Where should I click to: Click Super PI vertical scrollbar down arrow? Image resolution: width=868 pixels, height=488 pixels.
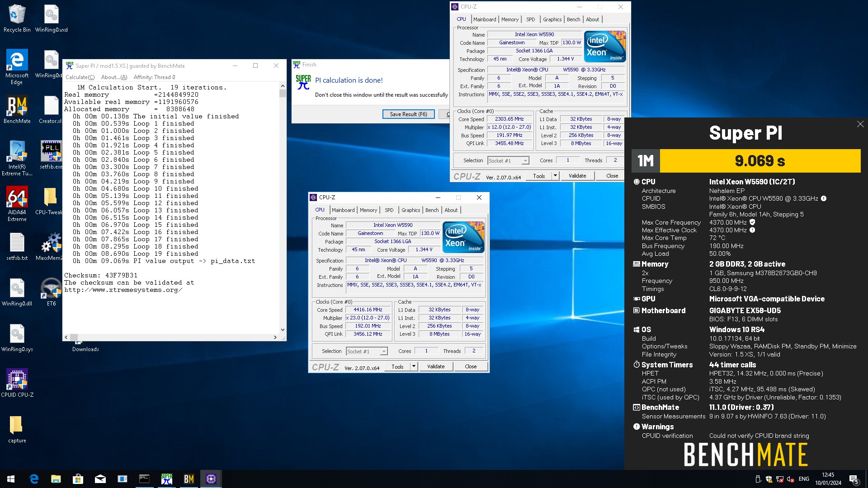[x=283, y=330]
